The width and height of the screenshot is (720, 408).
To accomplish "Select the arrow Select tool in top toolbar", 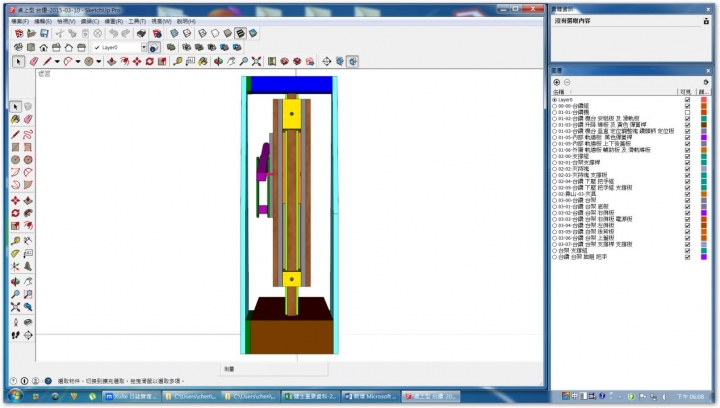I will [x=19, y=61].
